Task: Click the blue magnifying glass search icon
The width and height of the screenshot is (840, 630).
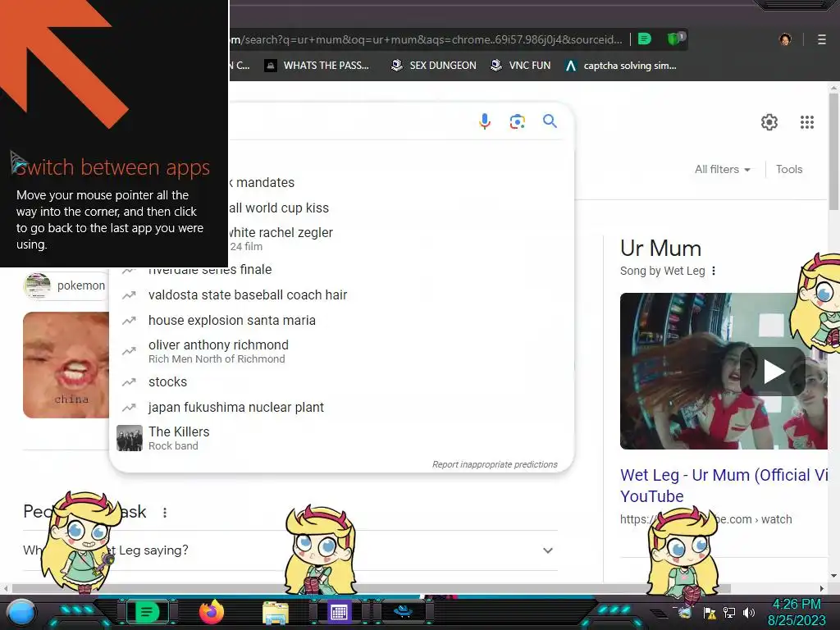Action: [550, 121]
